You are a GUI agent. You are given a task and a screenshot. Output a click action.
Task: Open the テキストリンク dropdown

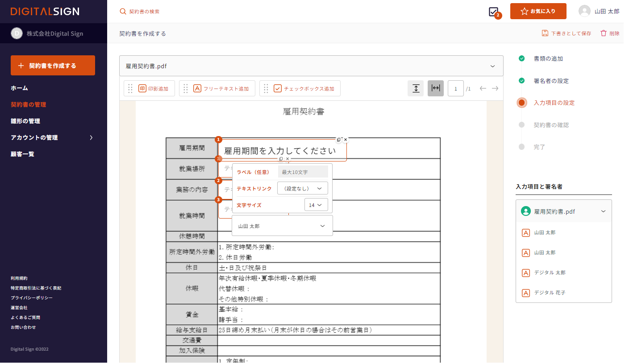coord(303,188)
